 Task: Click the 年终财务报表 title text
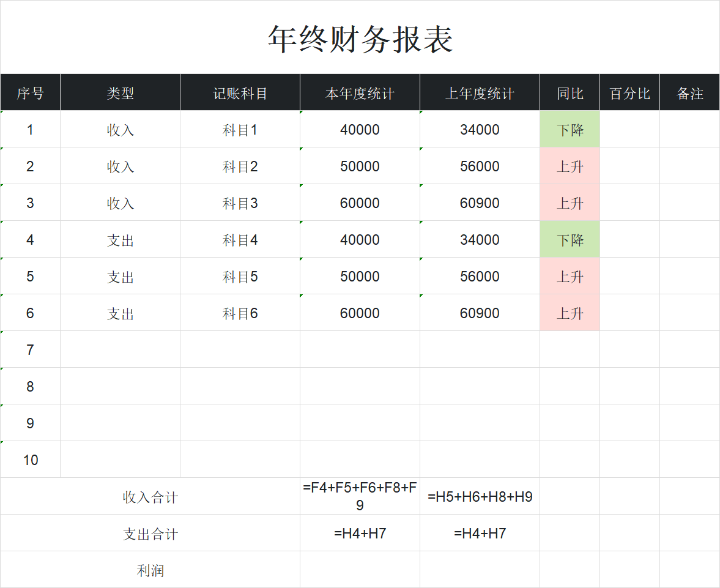click(360, 37)
